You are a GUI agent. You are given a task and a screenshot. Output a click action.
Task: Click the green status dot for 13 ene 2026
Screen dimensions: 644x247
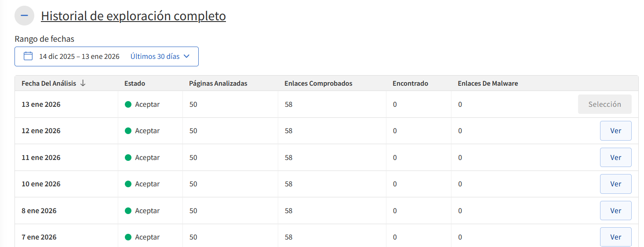[x=128, y=105]
